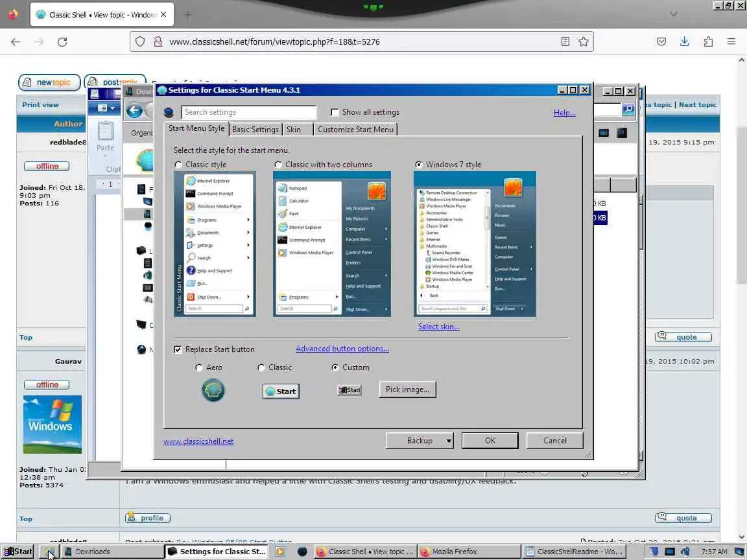Open the Customize Start Menu tab
Image resolution: width=747 pixels, height=560 pixels.
point(355,130)
